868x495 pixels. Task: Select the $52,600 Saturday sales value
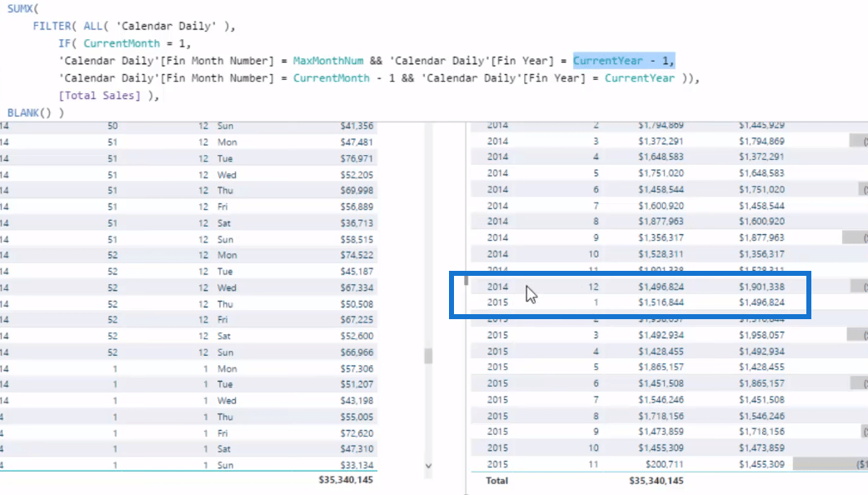tap(357, 336)
